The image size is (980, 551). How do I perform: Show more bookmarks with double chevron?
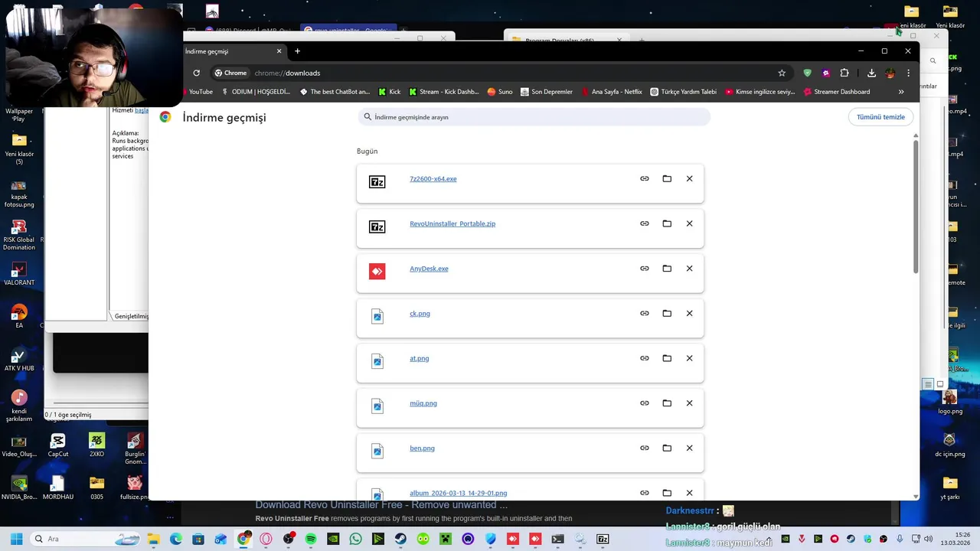click(901, 92)
